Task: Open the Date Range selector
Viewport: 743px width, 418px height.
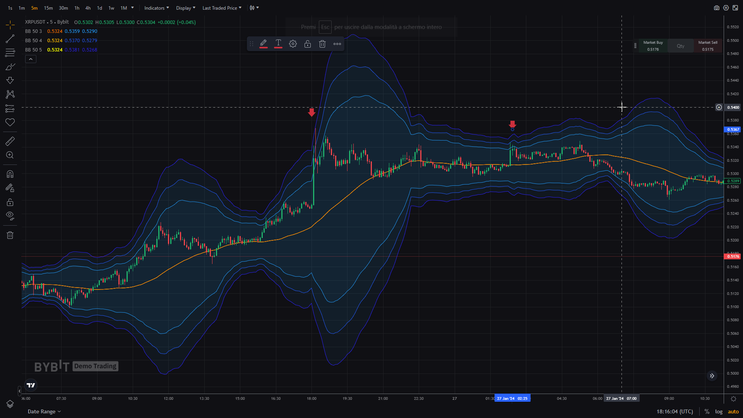Action: (x=44, y=411)
